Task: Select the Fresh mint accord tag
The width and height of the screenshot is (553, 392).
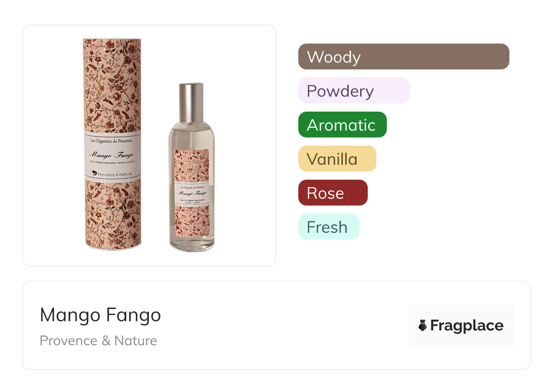Action: pos(329,227)
